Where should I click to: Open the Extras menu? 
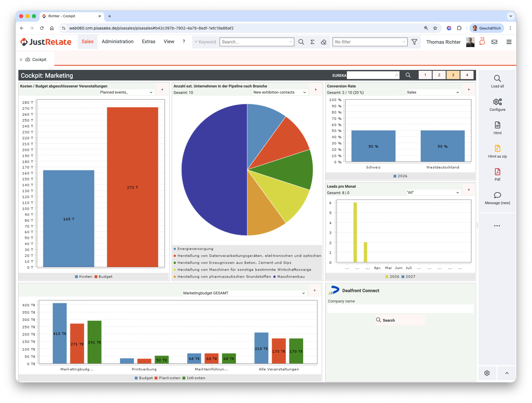[x=148, y=42]
